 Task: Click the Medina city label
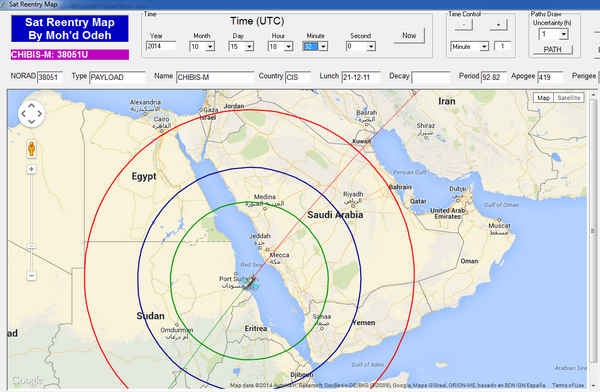(264, 197)
